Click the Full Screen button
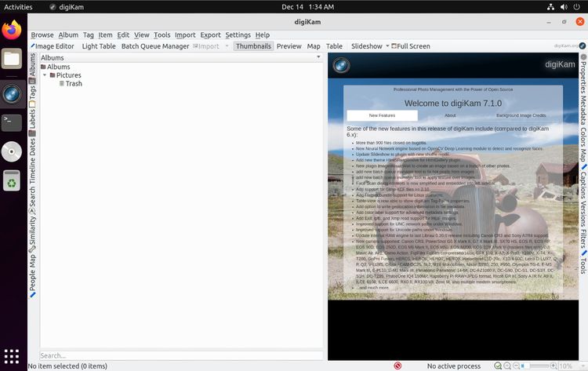 tap(411, 46)
